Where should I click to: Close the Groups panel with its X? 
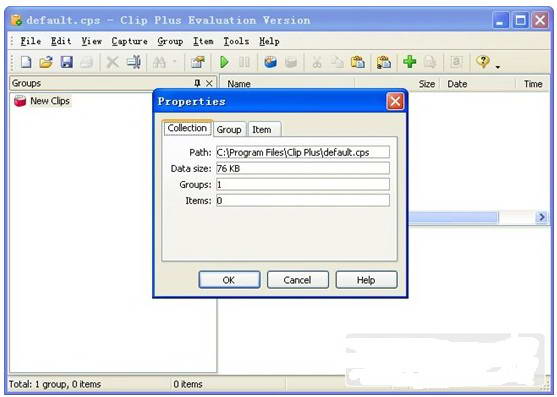(x=209, y=83)
